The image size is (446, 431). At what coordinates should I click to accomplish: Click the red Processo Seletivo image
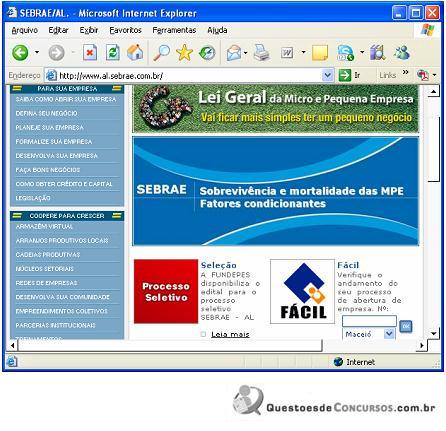click(x=166, y=291)
